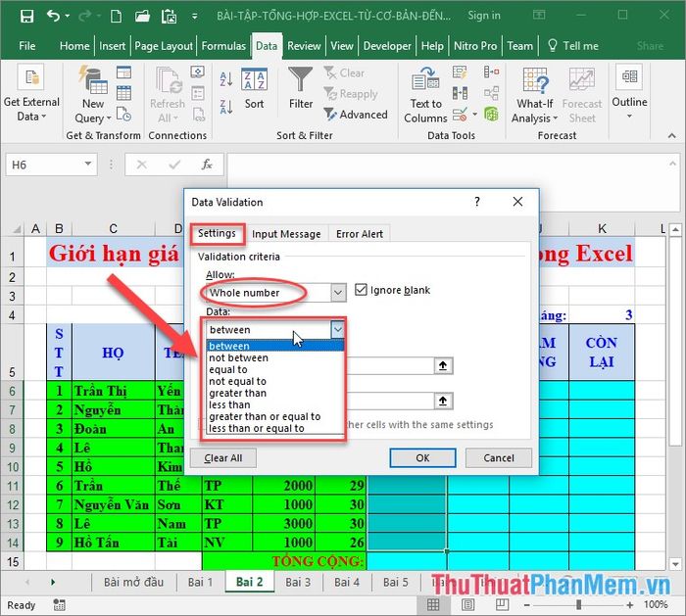Viewport: 686px width, 616px height.
Task: Open the Page Layout ribbon tab
Action: click(164, 46)
